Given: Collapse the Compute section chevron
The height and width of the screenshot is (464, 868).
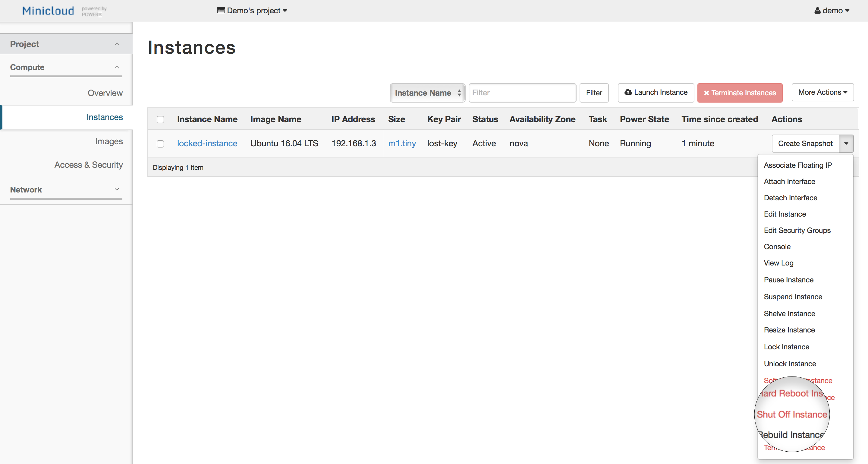Looking at the screenshot, I should [x=117, y=67].
